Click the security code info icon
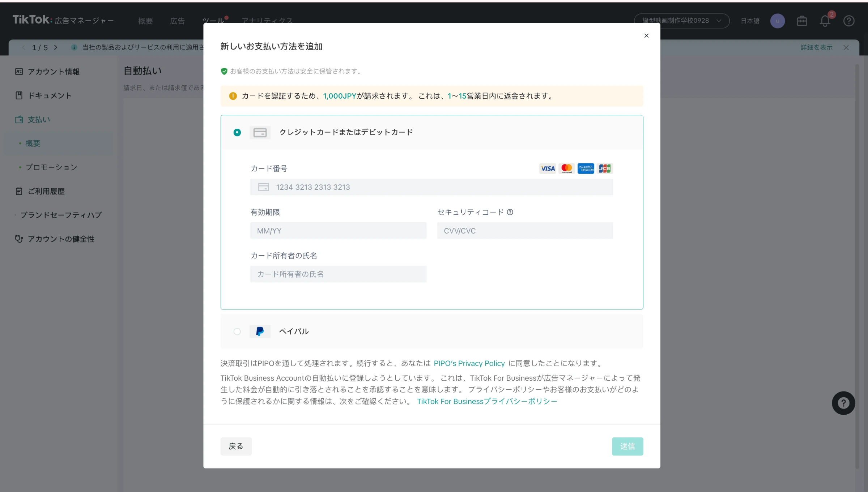This screenshot has height=492, width=868. coord(510,212)
